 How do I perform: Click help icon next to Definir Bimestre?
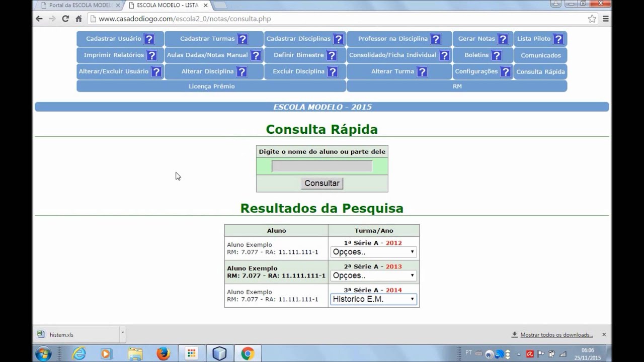pos(332,55)
